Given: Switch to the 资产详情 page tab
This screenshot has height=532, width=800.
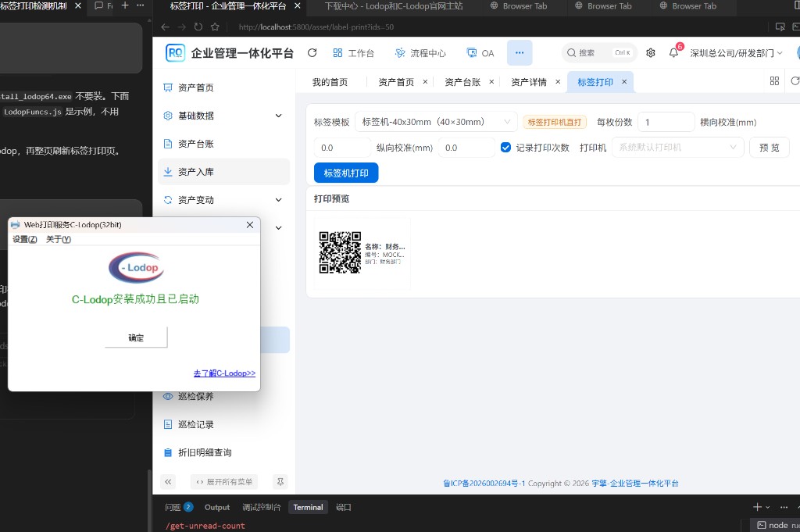Looking at the screenshot, I should tap(529, 82).
